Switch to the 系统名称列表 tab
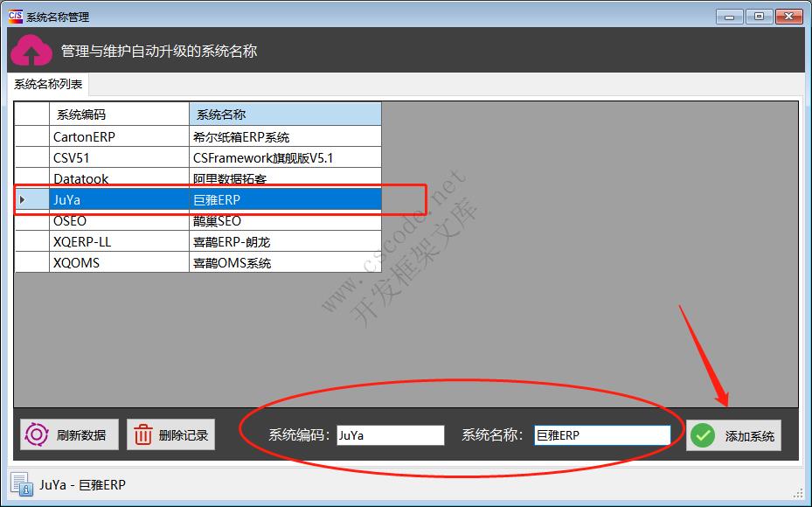Viewport: 812px width, 507px height. pos(45,85)
